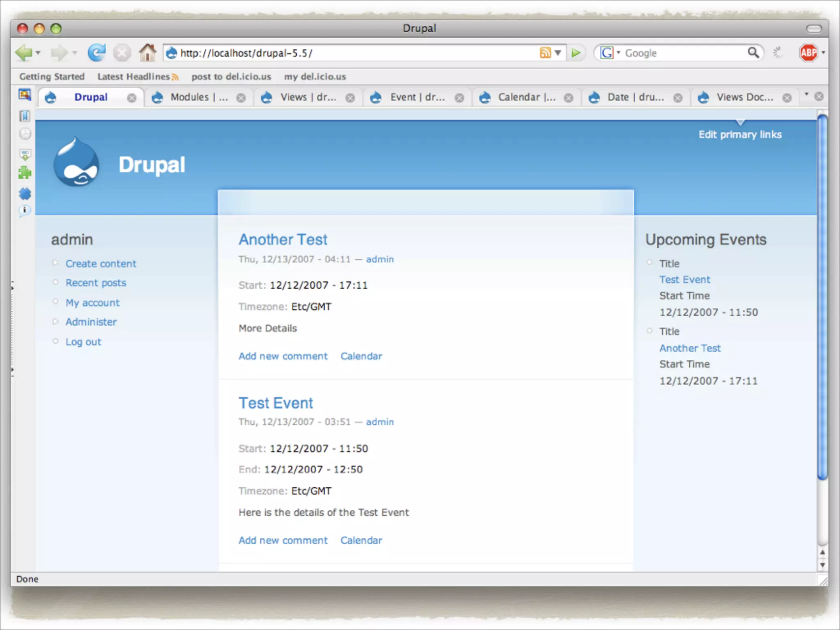Open Recent posts link
The height and width of the screenshot is (630, 840).
(96, 283)
